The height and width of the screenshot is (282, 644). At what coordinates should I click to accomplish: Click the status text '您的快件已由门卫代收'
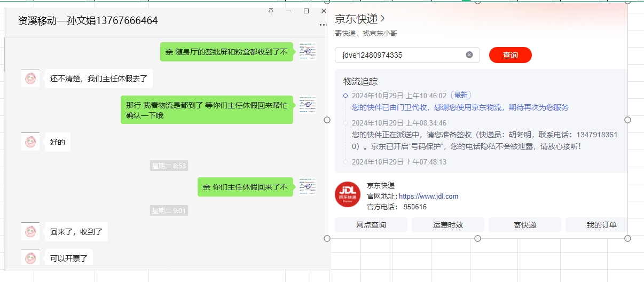pos(460,107)
